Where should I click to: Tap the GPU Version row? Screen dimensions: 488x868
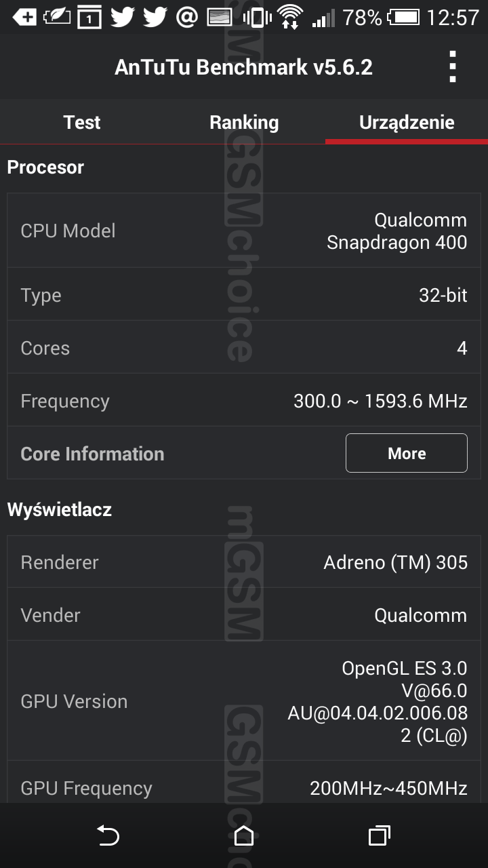tap(244, 701)
